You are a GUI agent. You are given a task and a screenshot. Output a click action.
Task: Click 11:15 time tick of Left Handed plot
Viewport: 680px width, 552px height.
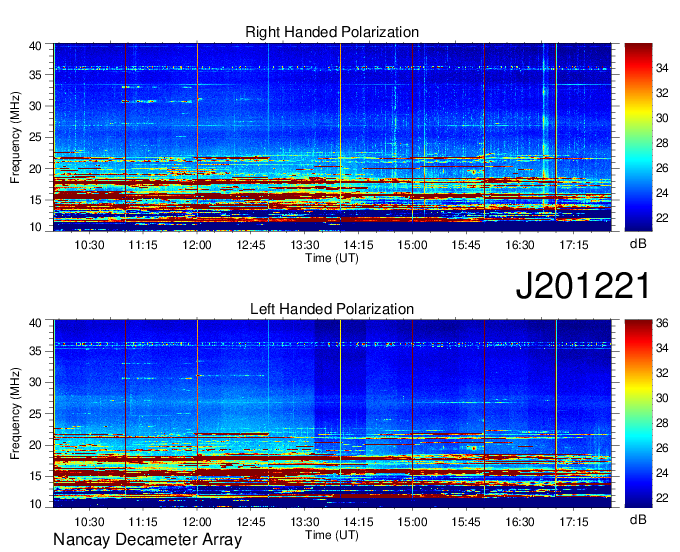pyautogui.click(x=143, y=522)
